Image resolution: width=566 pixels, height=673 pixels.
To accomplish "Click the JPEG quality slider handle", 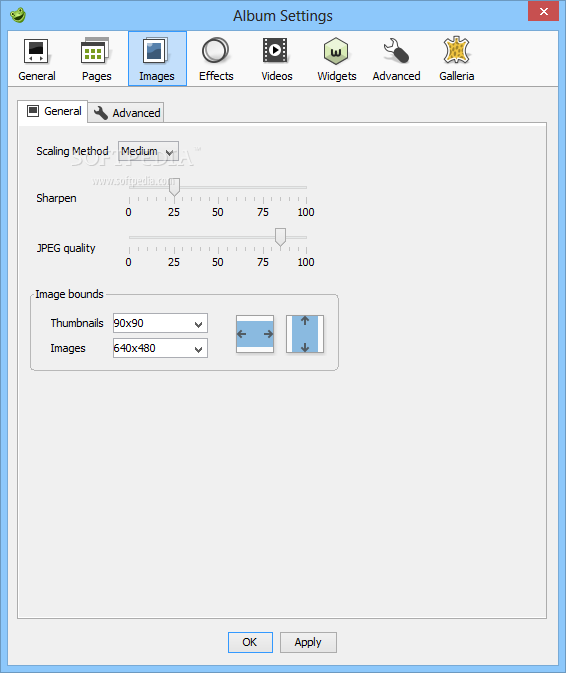I will pos(280,237).
